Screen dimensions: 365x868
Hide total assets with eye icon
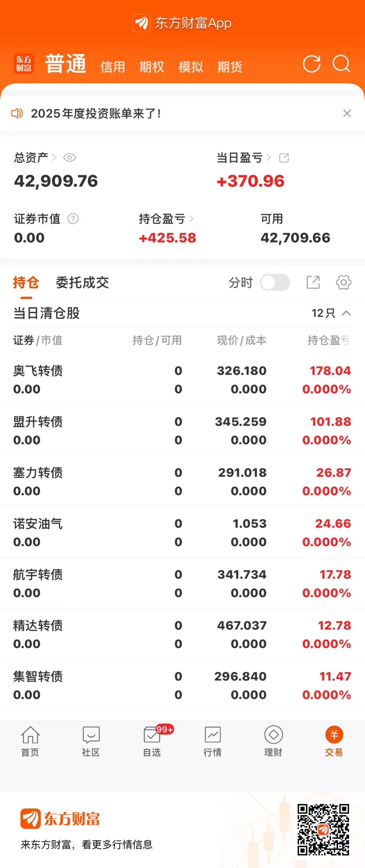click(x=70, y=158)
